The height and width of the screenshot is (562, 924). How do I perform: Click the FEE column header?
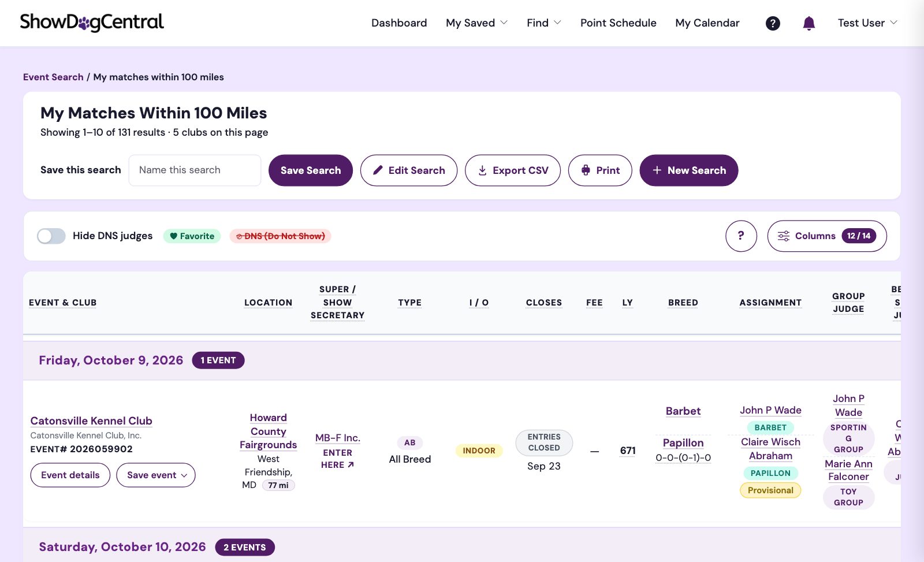[594, 303]
